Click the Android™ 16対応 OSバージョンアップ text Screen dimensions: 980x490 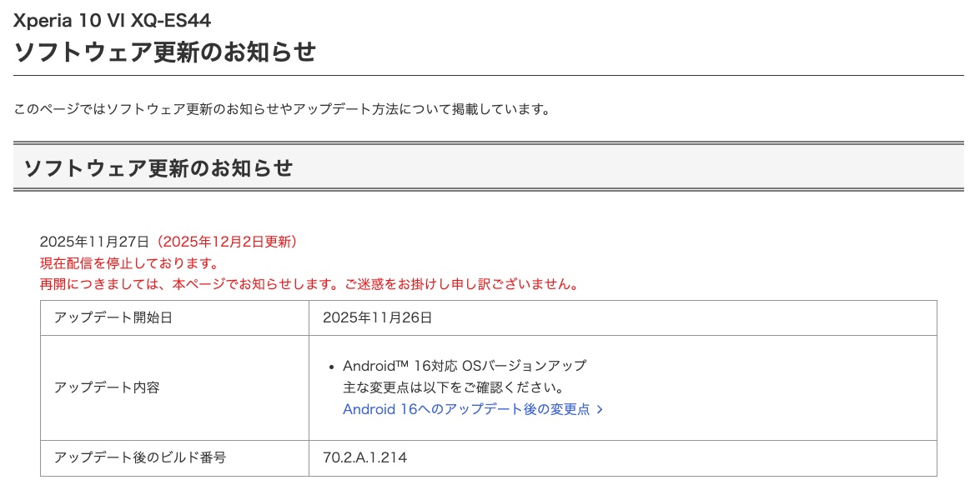465,366
